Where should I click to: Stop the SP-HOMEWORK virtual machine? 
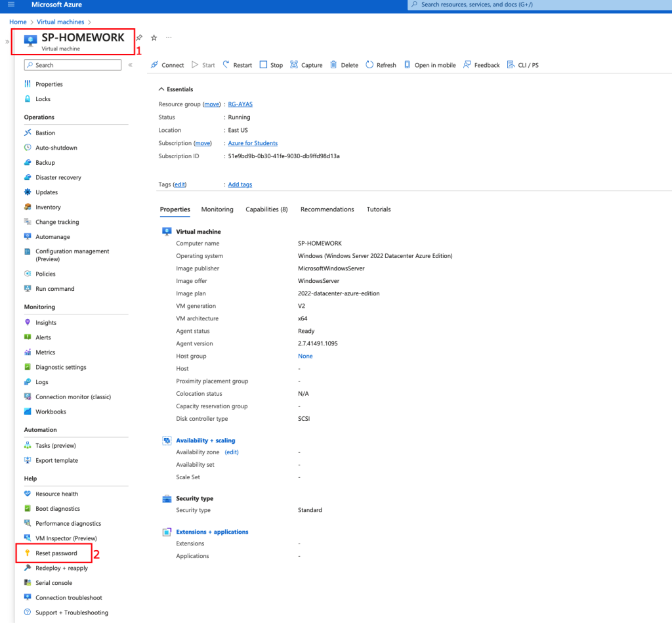tap(270, 65)
